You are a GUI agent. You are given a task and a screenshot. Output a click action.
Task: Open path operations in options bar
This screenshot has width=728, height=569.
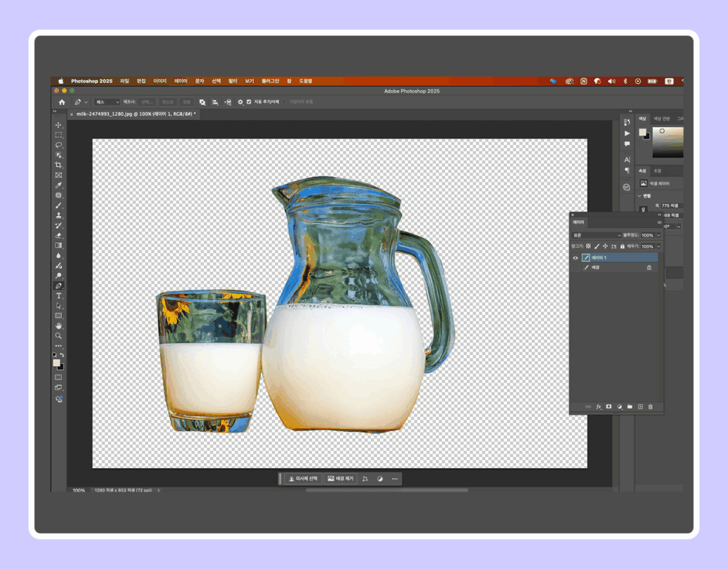pyautogui.click(x=203, y=102)
